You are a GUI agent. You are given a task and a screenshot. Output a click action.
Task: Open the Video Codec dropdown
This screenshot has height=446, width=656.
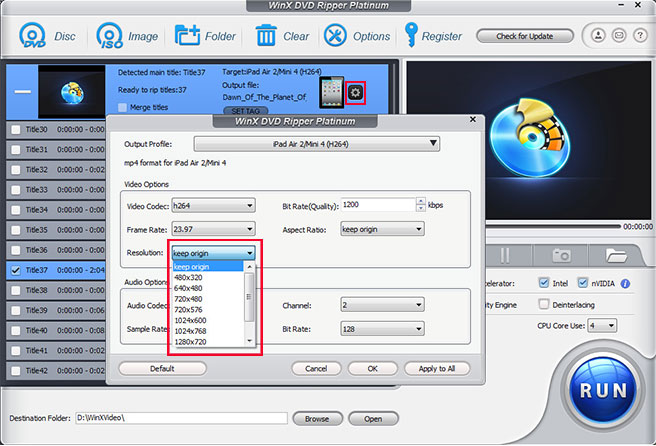point(213,205)
